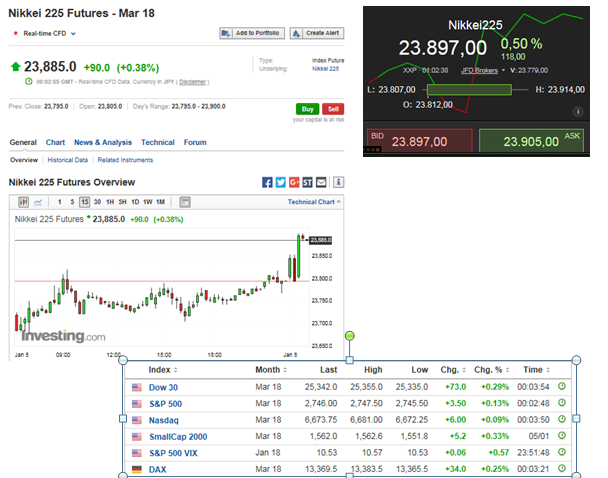The width and height of the screenshot is (608, 478).
Task: Click ASK 23.905,00 button
Action: 531,141
